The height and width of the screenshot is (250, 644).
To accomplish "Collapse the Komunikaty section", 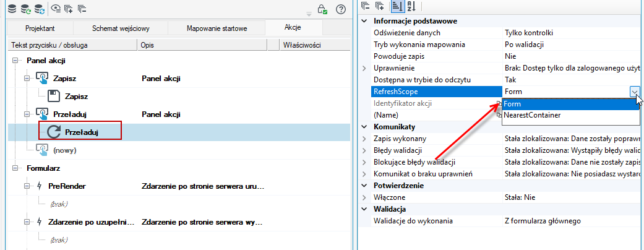I will point(364,126).
